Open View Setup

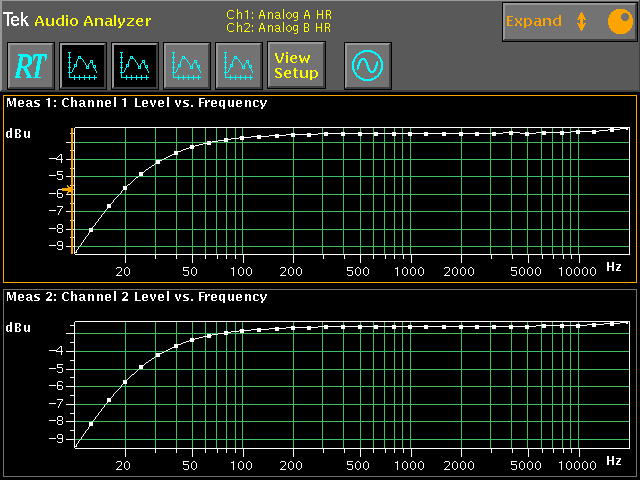click(296, 66)
